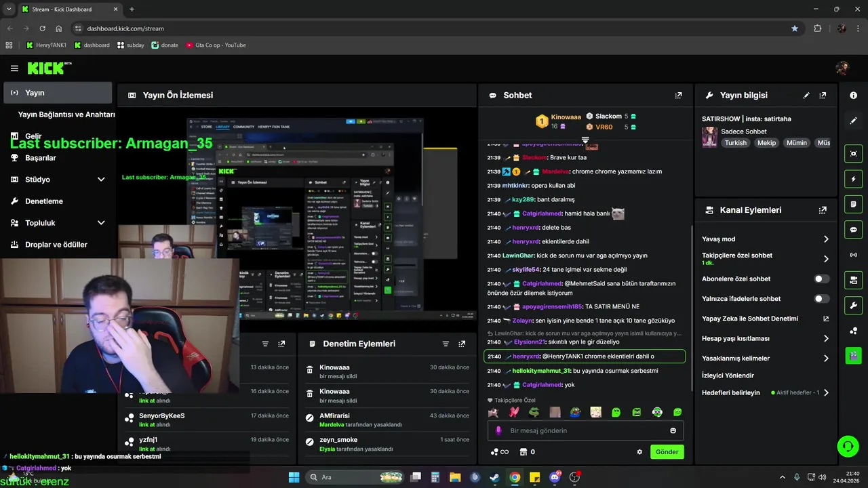Open filter list in Denetim Eylemleri panel
This screenshot has height=488, width=868.
point(446,344)
